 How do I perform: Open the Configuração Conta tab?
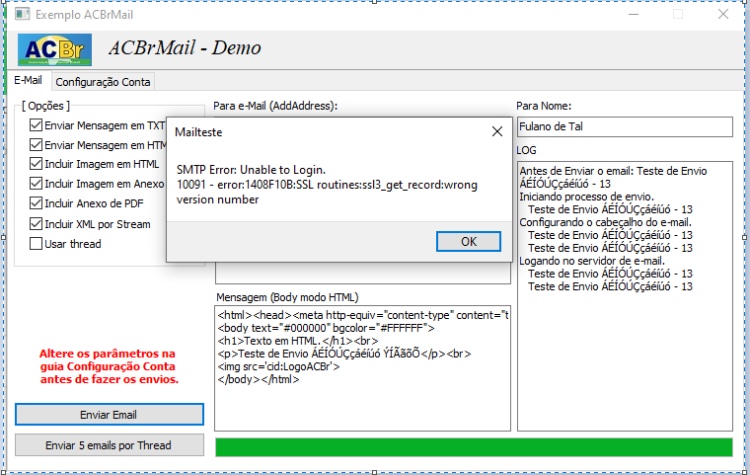click(x=103, y=82)
